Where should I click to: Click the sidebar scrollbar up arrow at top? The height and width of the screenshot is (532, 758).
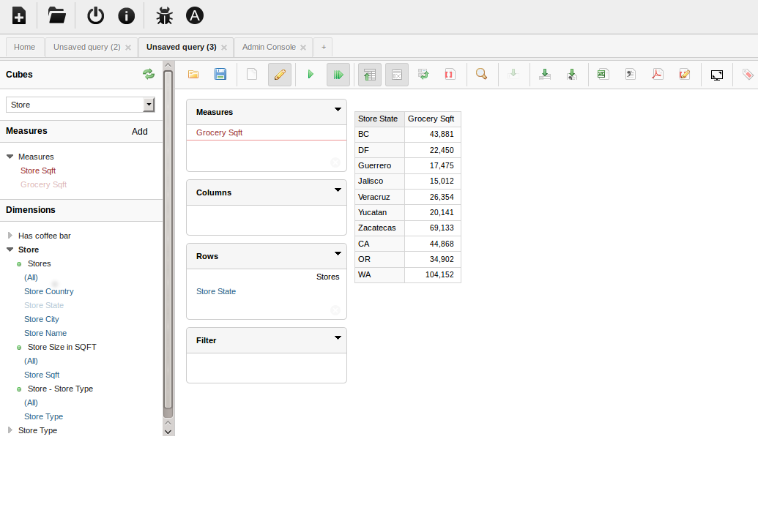(168, 65)
